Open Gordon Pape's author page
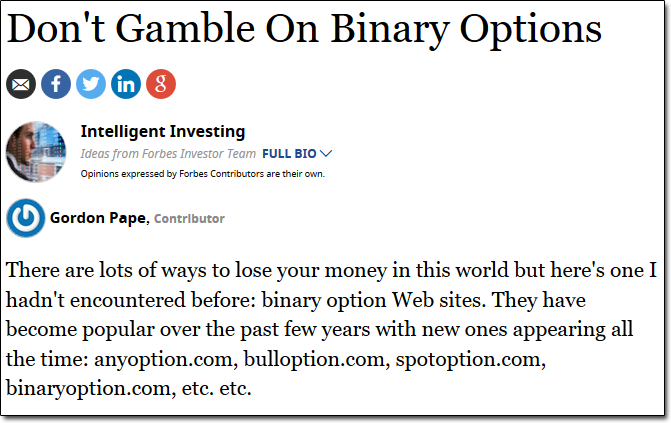 point(98,218)
